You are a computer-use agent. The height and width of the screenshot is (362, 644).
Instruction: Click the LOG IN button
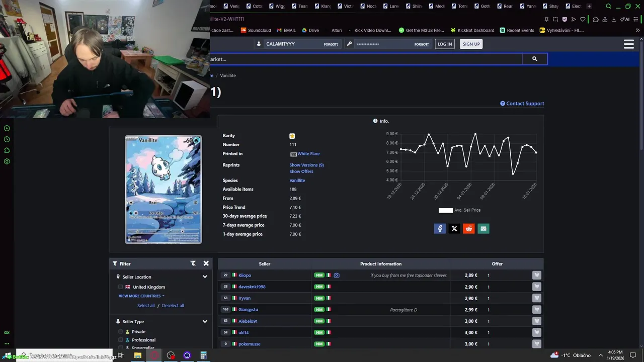pos(445,44)
